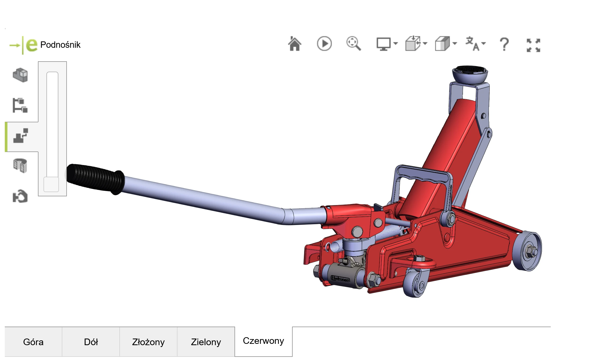Viewport: 603px width, 364px height.
Task: Open the help question mark
Action: click(x=504, y=44)
